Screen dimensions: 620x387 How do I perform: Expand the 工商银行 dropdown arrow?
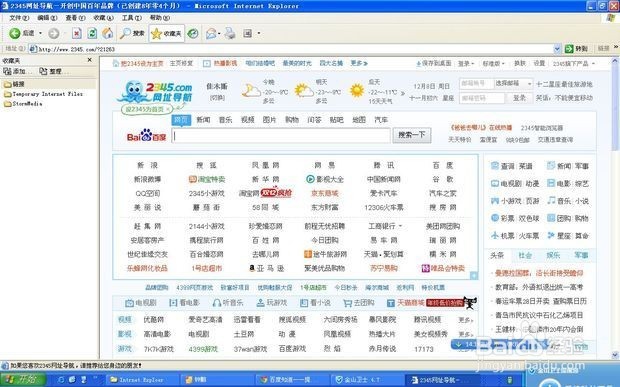pyautogui.click(x=400, y=226)
